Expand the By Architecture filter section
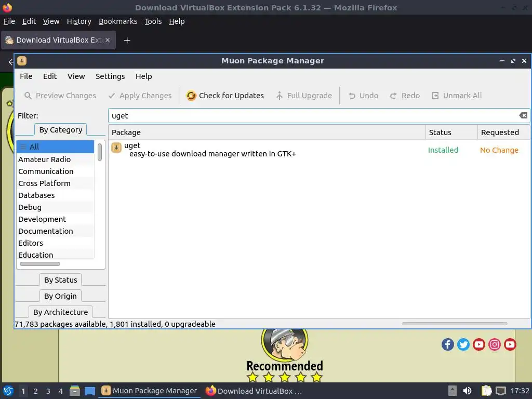 point(60,312)
